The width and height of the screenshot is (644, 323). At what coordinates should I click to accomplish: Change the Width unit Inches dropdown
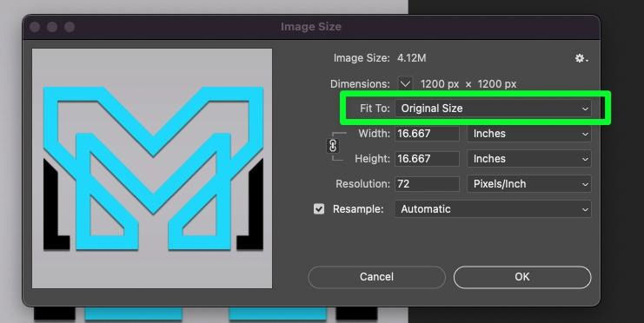click(x=529, y=134)
